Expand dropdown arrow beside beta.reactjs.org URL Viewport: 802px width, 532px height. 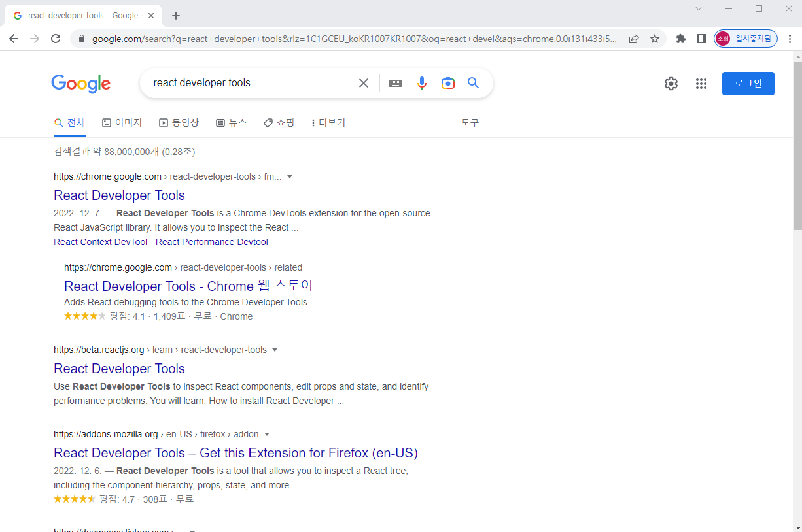275,350
